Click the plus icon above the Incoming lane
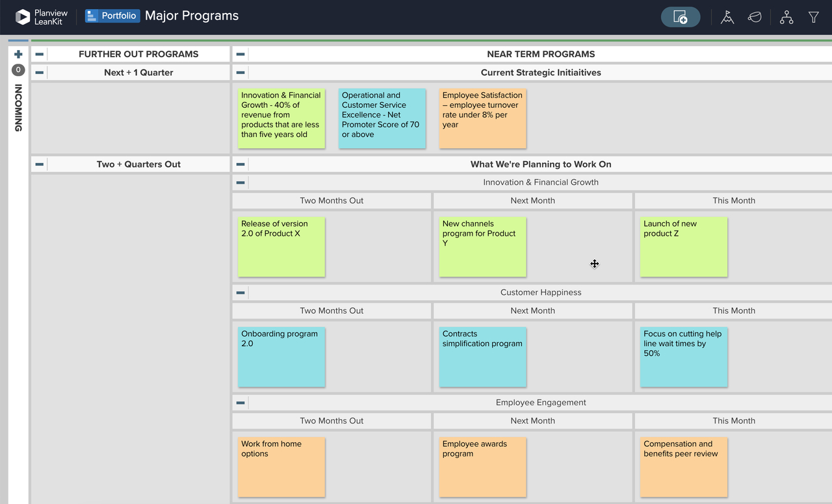The image size is (832, 504). click(x=18, y=54)
